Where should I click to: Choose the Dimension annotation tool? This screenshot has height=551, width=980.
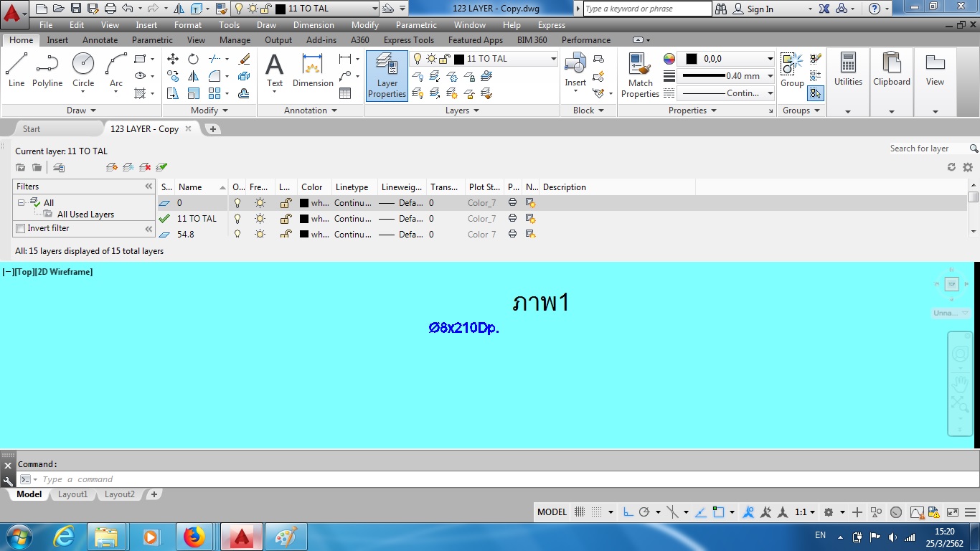(x=313, y=70)
